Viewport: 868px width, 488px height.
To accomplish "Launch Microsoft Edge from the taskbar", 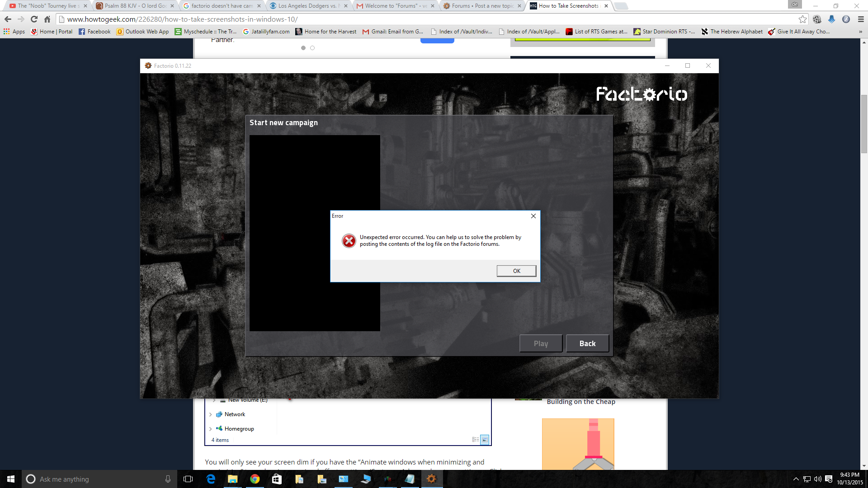I will [x=211, y=479].
